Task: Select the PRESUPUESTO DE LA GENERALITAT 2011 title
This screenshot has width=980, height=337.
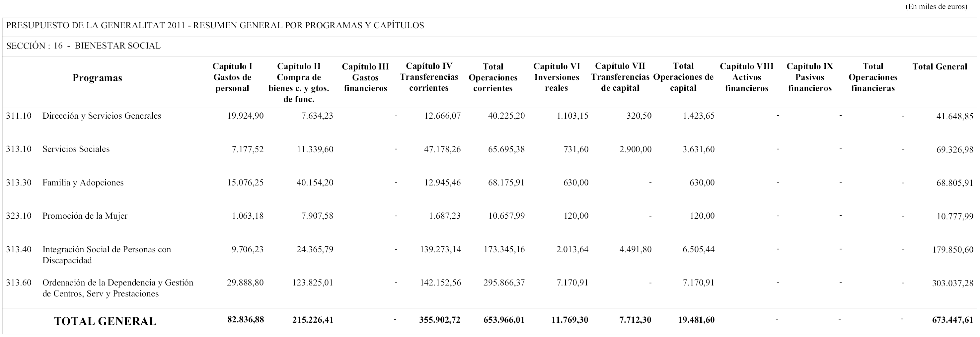Action: (x=215, y=26)
